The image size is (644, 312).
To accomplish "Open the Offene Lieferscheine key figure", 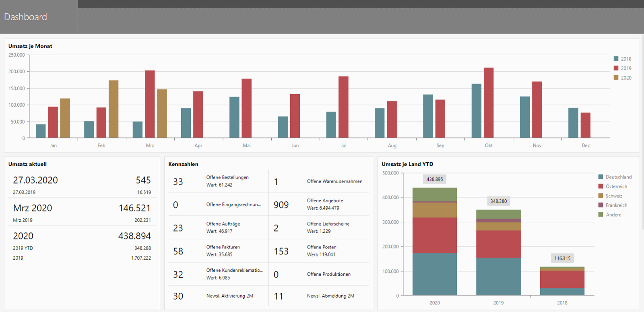I will pyautogui.click(x=319, y=228).
